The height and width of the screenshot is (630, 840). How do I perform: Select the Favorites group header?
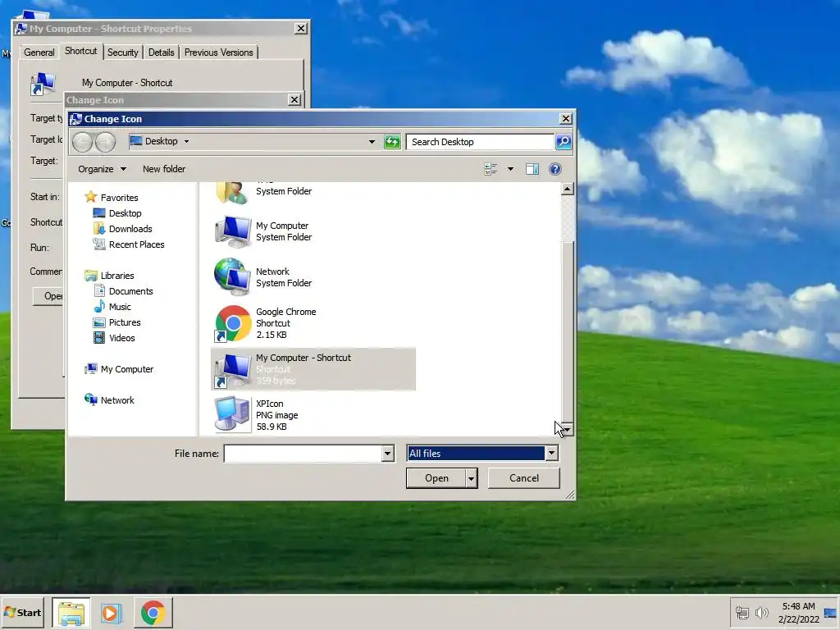coord(118,198)
